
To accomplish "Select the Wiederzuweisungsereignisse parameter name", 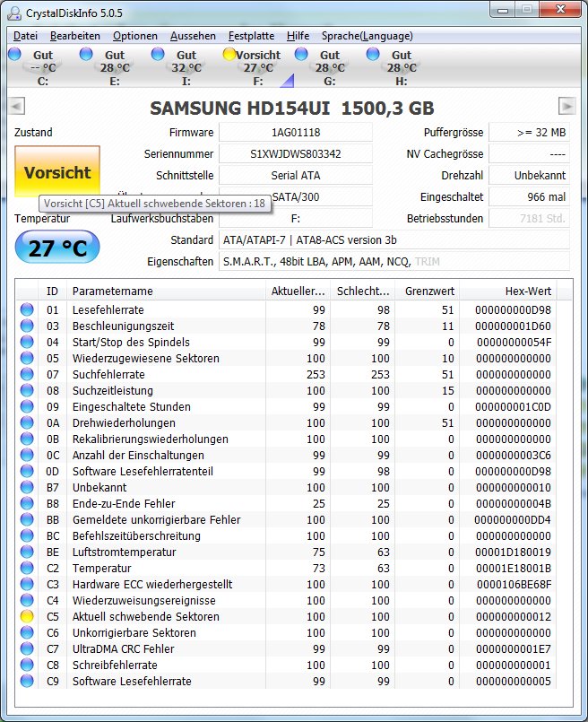I will [x=144, y=600].
